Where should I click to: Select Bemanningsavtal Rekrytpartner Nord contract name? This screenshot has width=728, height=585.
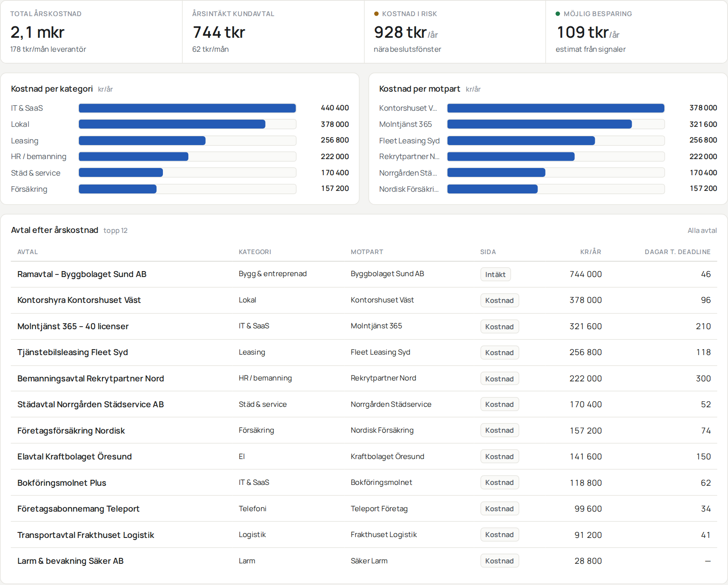pos(90,378)
